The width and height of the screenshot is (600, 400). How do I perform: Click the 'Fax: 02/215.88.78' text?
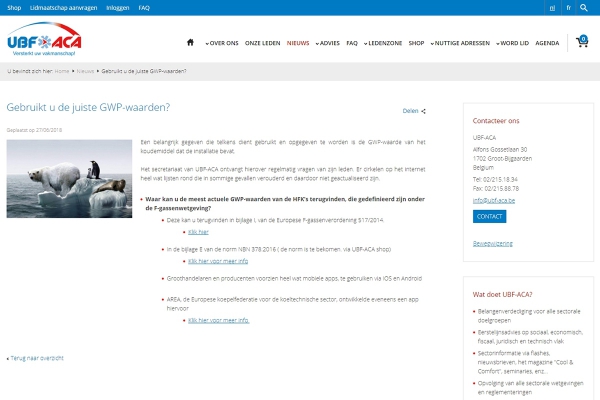[496, 189]
